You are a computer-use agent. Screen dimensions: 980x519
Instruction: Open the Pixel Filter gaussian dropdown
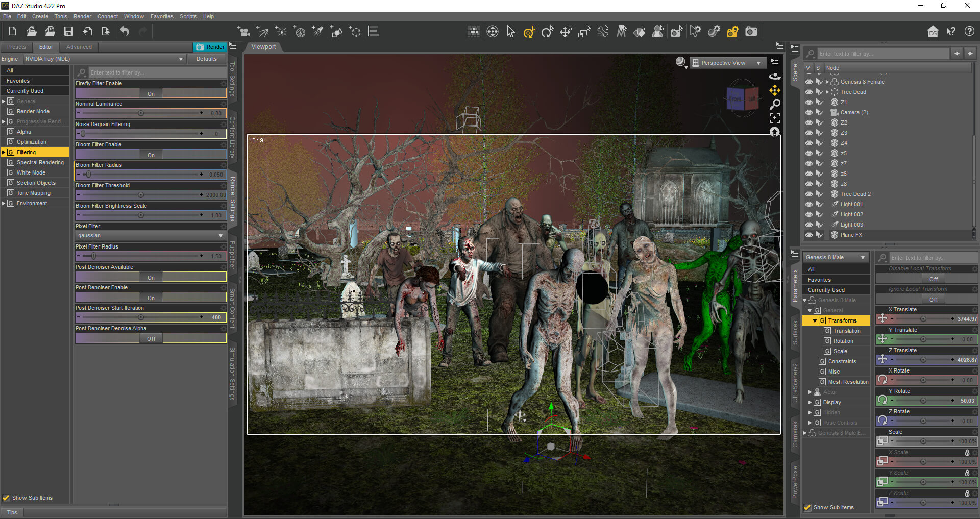point(150,235)
